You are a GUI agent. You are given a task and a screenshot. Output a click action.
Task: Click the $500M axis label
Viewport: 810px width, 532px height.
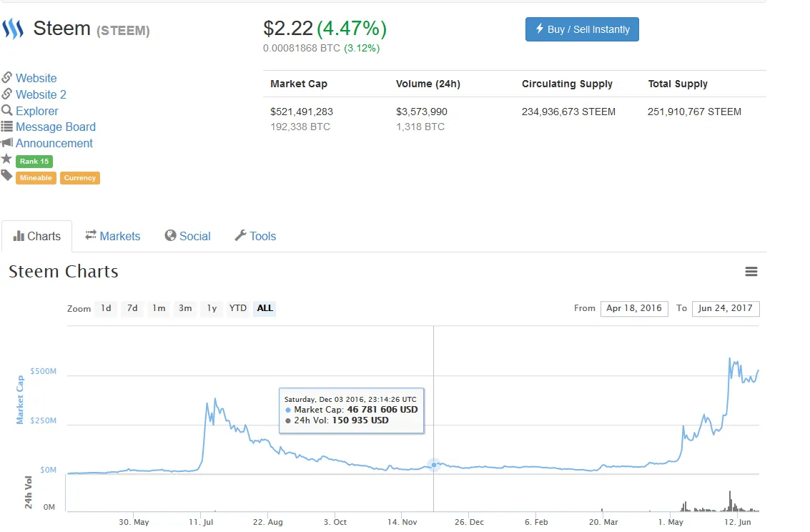point(44,371)
